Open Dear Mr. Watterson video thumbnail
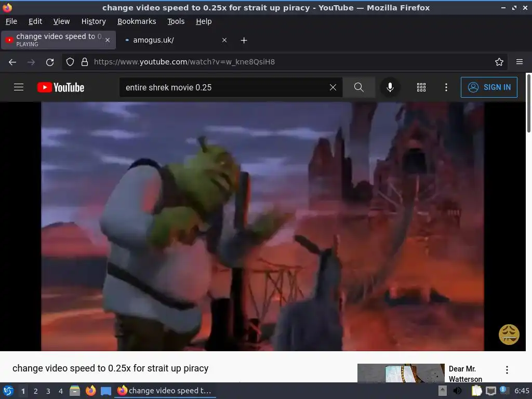Image resolution: width=532 pixels, height=399 pixels. pyautogui.click(x=401, y=373)
